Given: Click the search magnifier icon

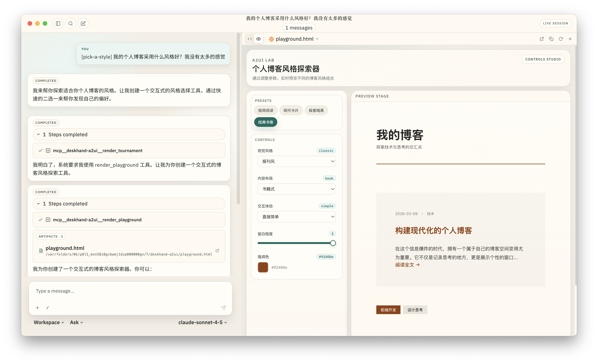Looking at the screenshot, I should click(x=71, y=24).
